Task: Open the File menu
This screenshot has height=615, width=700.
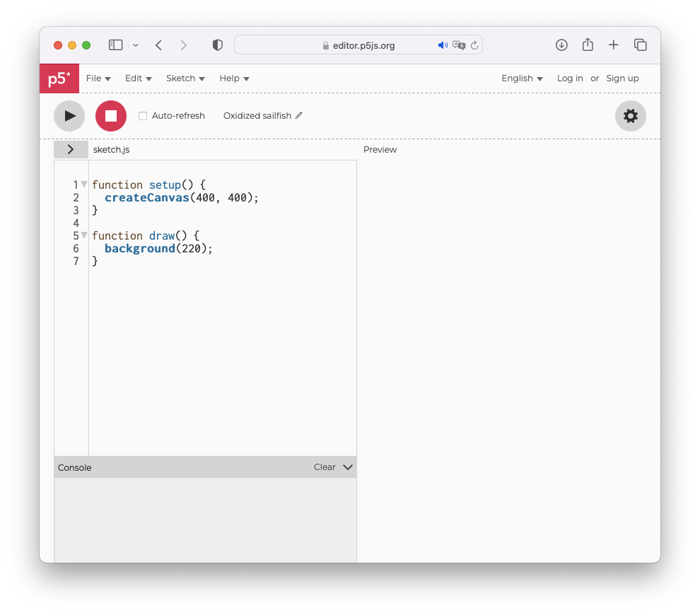Action: (98, 78)
